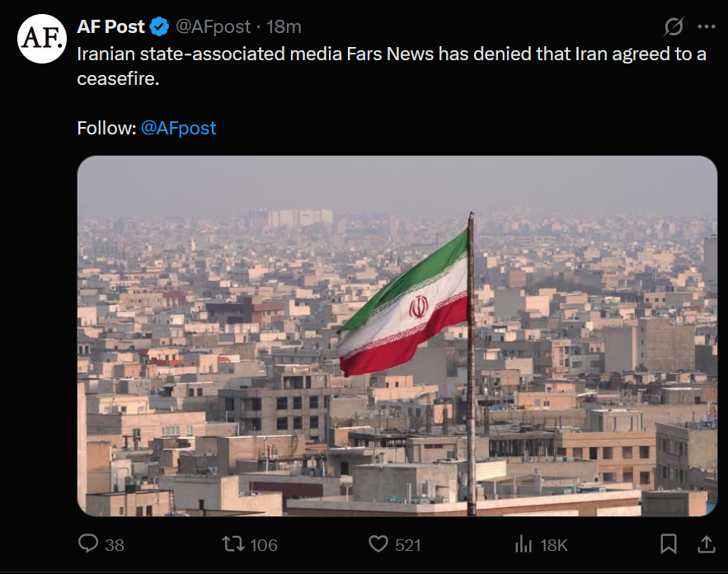Open the AF Post profile avatar

click(42, 39)
